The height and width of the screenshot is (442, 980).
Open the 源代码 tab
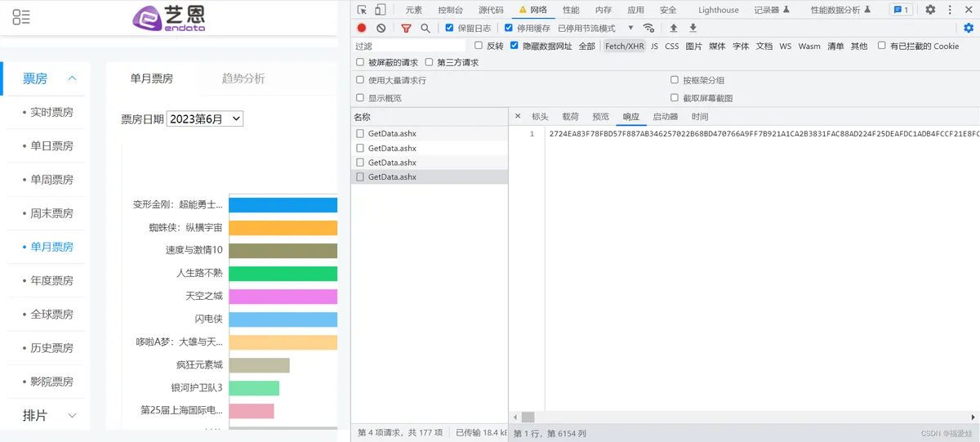pos(491,10)
